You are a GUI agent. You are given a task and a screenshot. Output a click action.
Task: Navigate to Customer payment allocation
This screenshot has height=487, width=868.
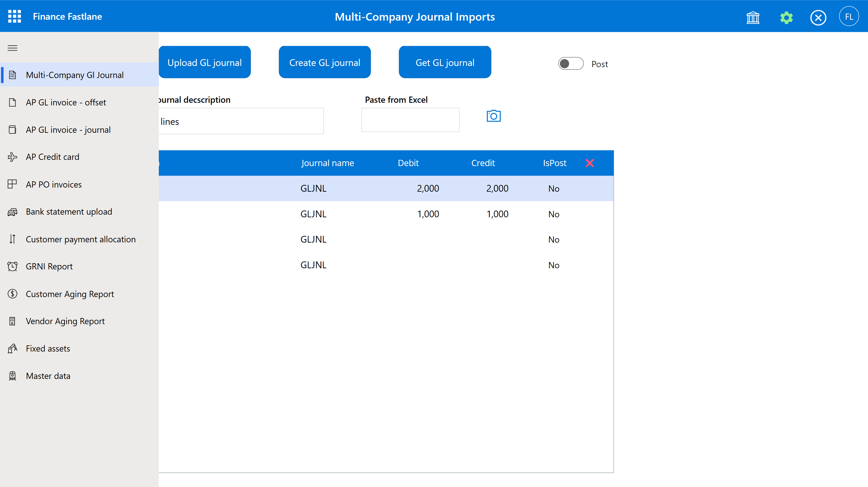coord(80,239)
